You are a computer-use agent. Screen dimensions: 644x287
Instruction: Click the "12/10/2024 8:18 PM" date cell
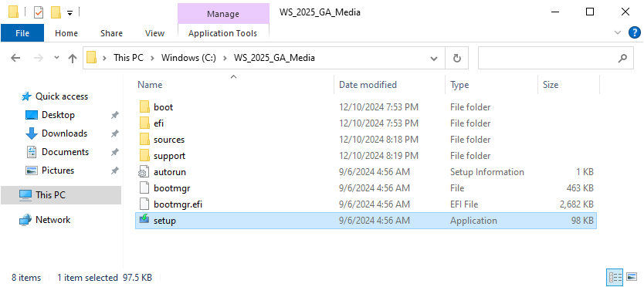coord(378,140)
